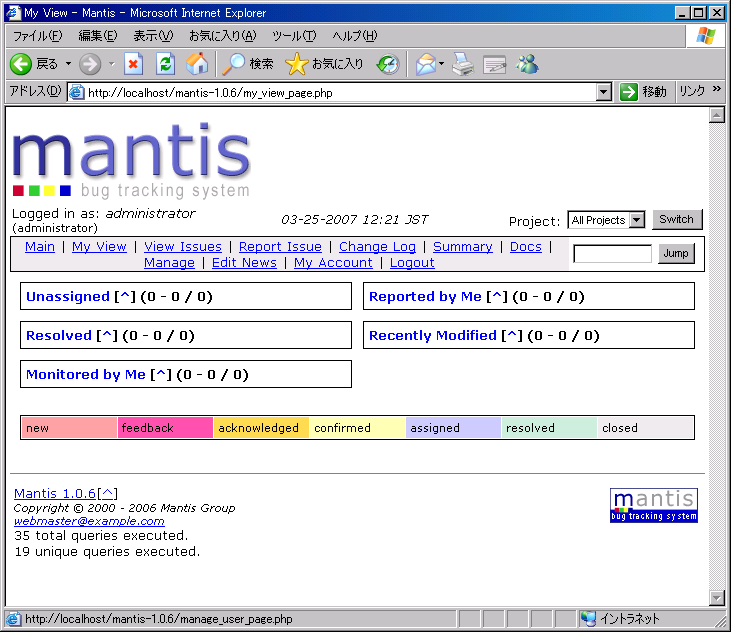Expand the address bar URL dropdown
Screen dimensions: 731x632
[603, 92]
